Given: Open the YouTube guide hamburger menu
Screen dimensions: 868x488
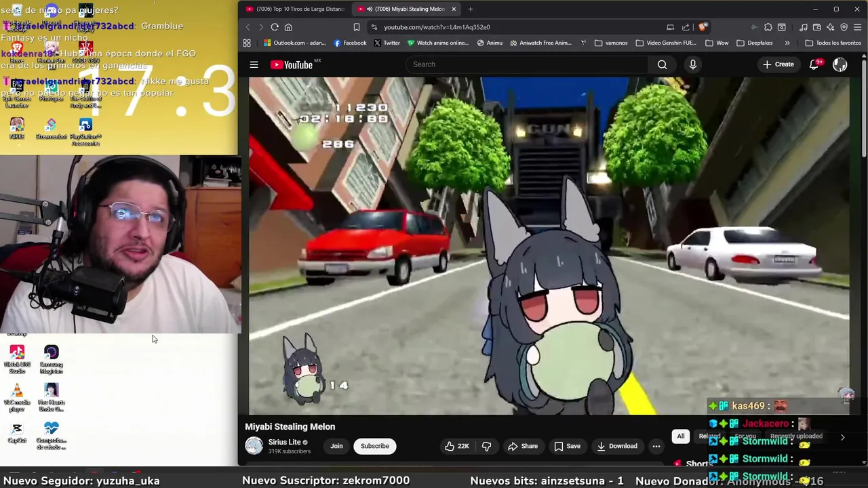Looking at the screenshot, I should click(x=254, y=64).
